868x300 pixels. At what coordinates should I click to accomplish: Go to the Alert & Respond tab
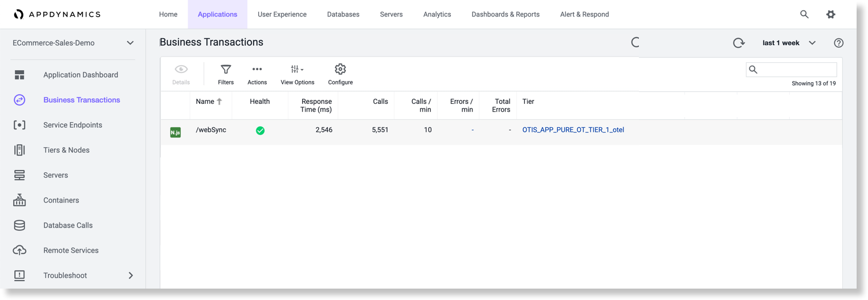(584, 14)
